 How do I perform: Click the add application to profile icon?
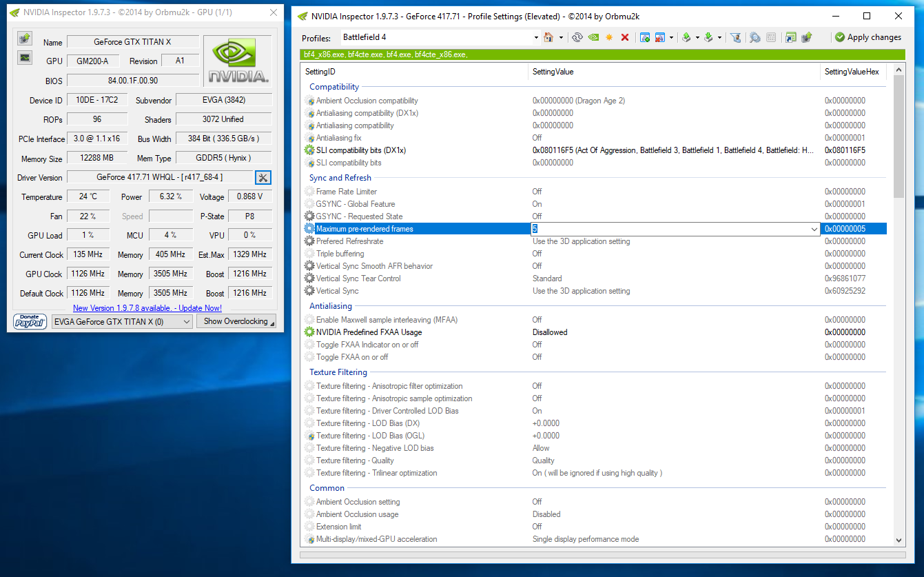645,37
